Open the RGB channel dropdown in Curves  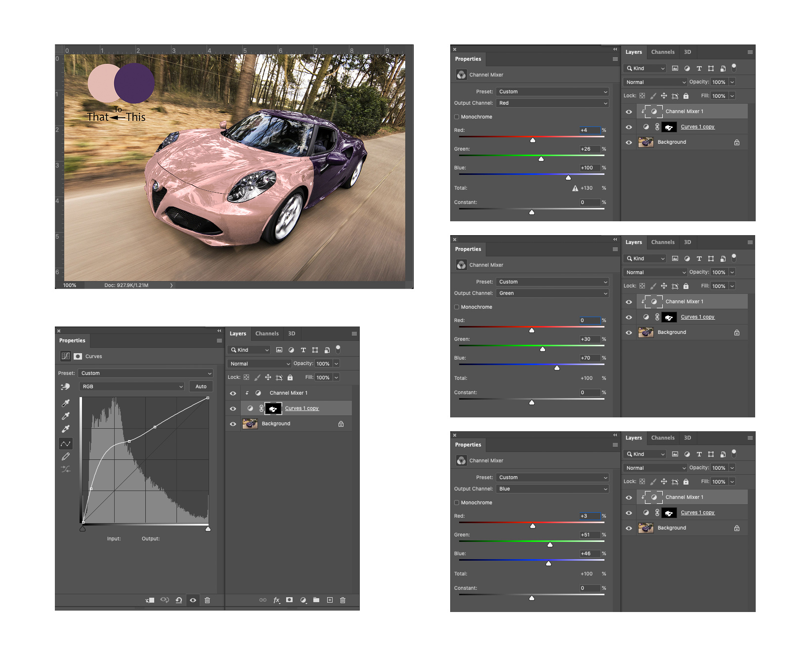131,387
